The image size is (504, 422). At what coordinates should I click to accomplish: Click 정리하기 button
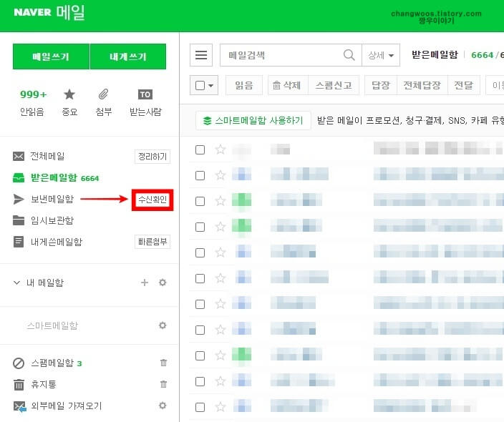coord(152,157)
